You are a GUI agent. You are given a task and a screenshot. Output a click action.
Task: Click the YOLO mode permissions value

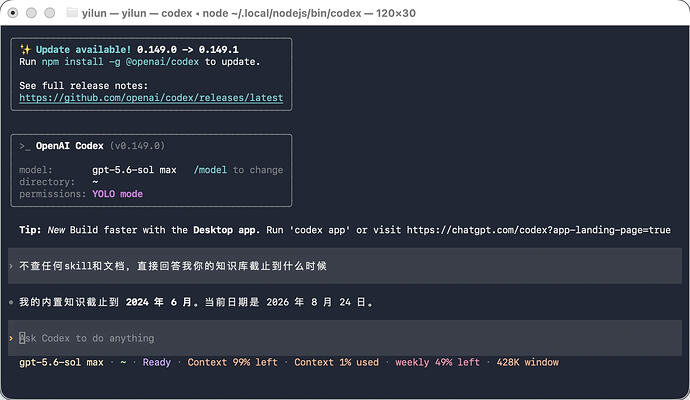(117, 194)
